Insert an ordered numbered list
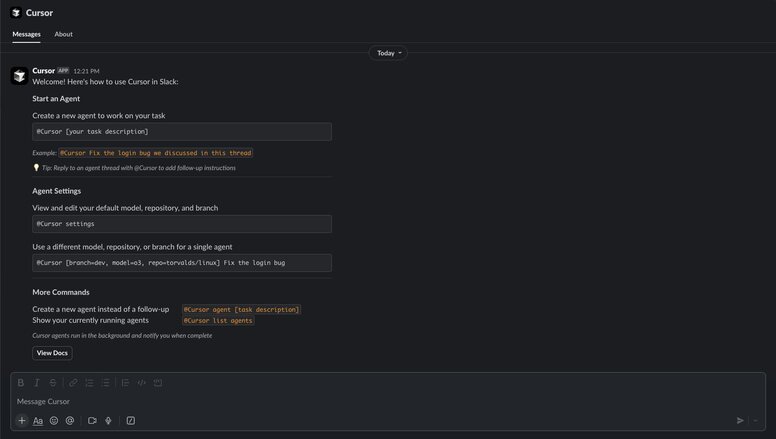776x439 pixels. tap(89, 383)
